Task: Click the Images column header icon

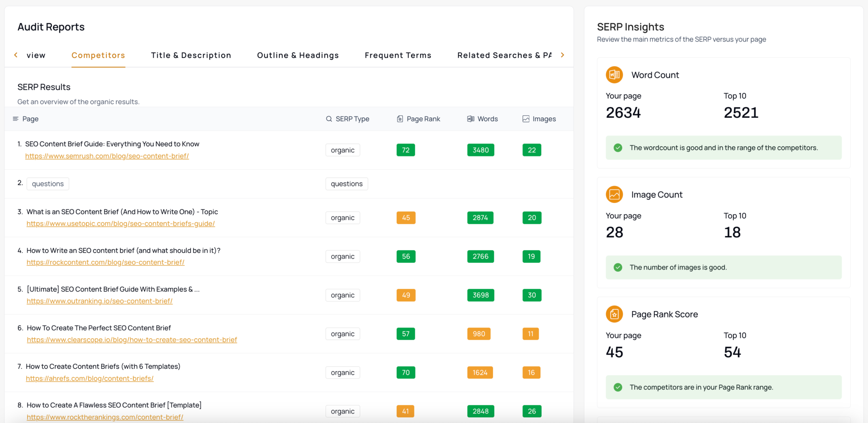Action: point(525,119)
